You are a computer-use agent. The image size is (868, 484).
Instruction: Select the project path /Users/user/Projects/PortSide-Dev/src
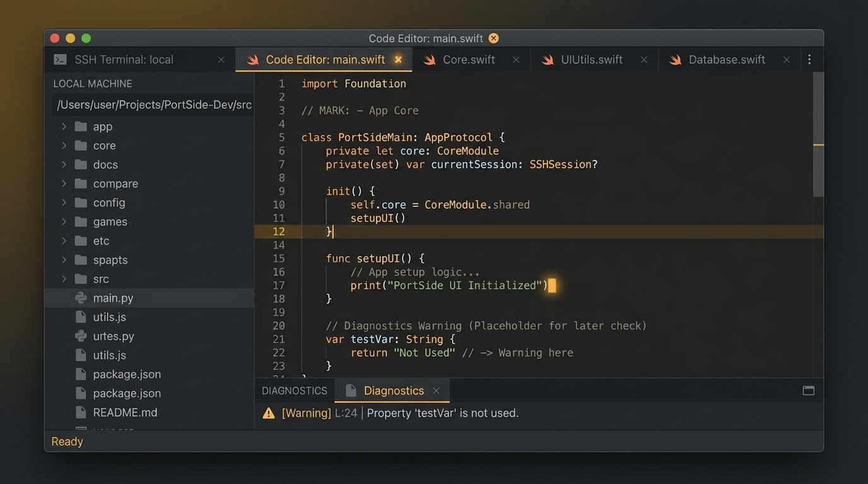[154, 105]
